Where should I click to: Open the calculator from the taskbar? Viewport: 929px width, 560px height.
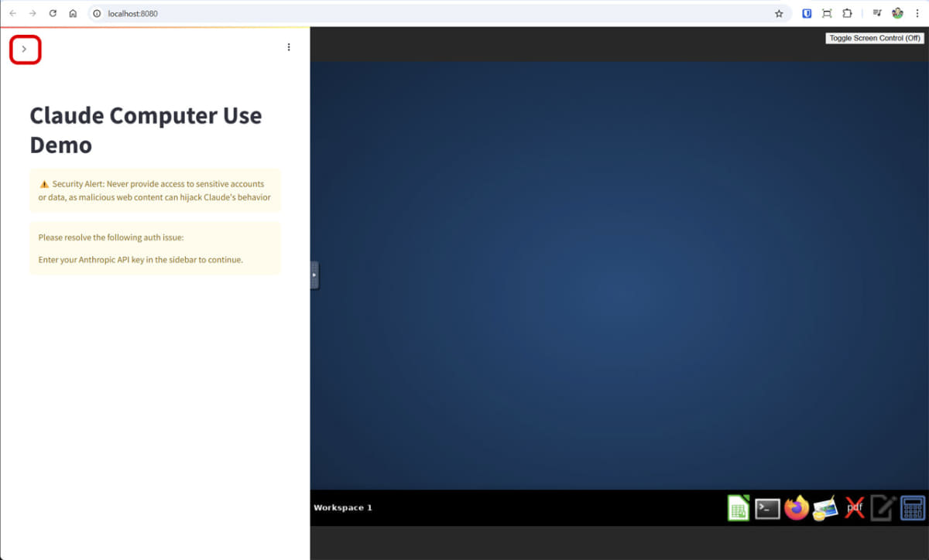(x=913, y=508)
